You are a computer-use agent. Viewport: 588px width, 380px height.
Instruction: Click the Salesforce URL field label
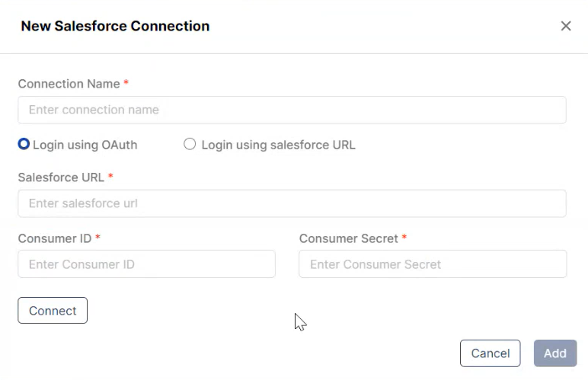[61, 177]
